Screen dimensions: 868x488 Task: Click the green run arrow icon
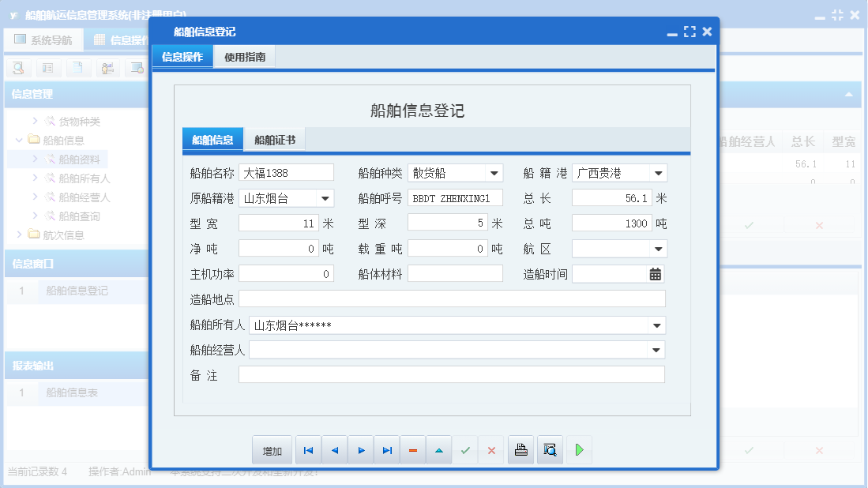pos(577,449)
